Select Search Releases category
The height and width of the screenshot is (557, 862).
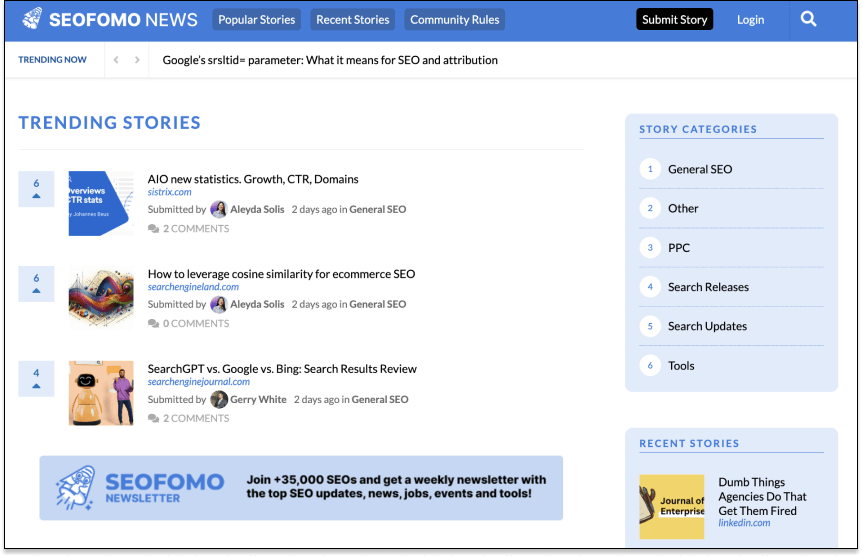pos(708,287)
